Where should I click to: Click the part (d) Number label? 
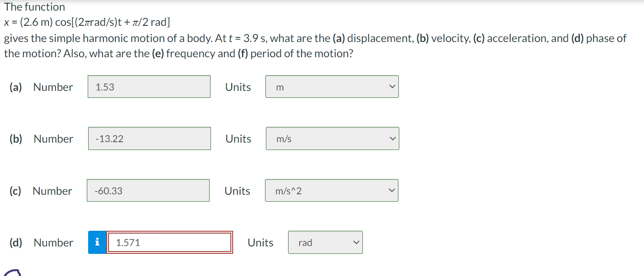pyautogui.click(x=53, y=242)
